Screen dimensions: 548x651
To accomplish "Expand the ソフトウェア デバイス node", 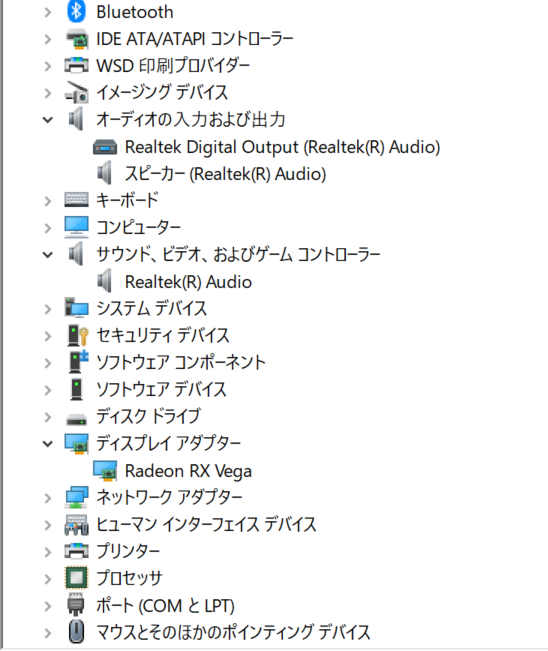I will [x=48, y=390].
